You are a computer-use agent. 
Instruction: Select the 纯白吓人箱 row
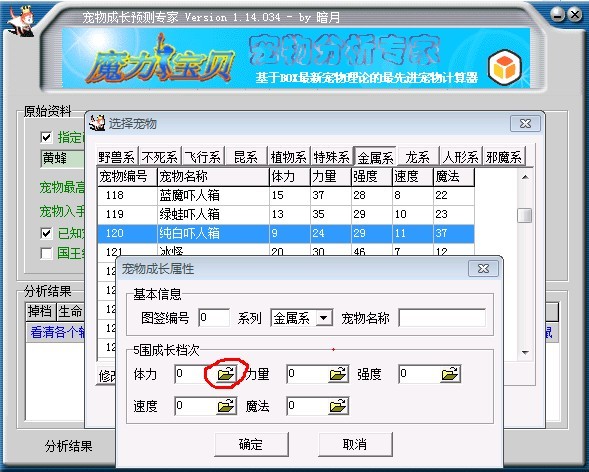click(285, 234)
